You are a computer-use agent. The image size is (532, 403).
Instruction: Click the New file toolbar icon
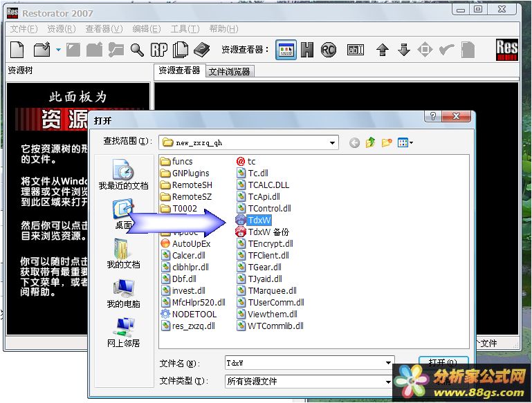17,50
